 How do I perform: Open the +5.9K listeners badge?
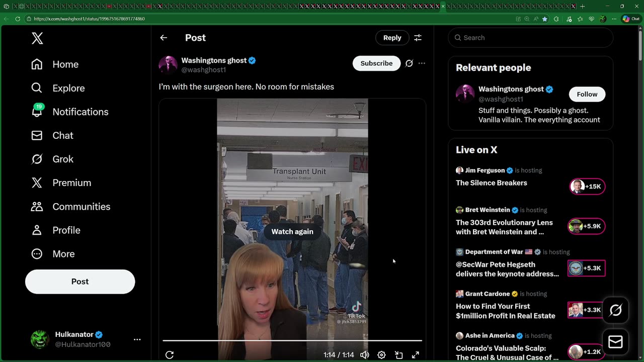click(586, 226)
